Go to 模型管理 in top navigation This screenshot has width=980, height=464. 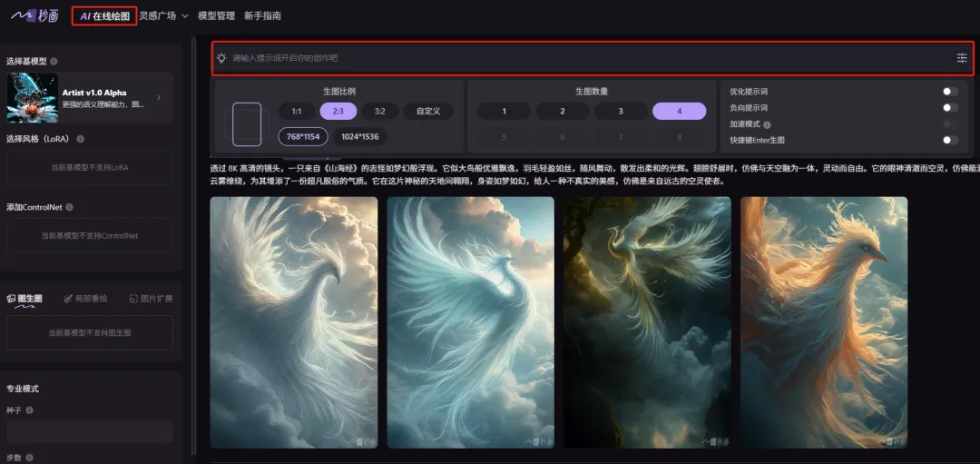[216, 15]
